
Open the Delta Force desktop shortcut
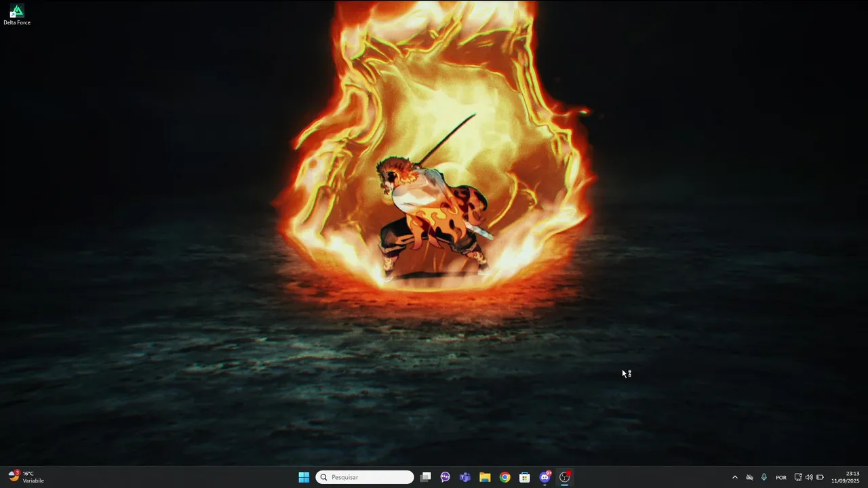click(17, 15)
